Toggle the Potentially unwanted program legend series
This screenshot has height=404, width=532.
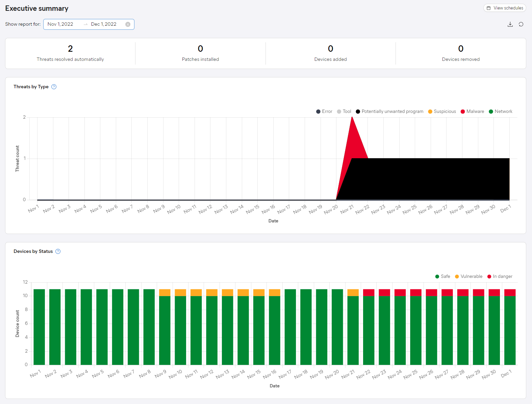(x=389, y=112)
